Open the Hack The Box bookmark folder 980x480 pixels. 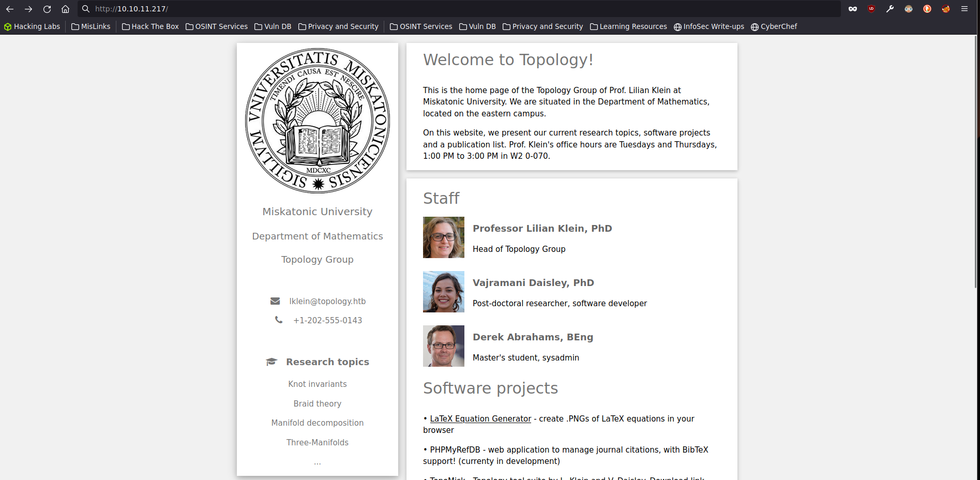(150, 26)
